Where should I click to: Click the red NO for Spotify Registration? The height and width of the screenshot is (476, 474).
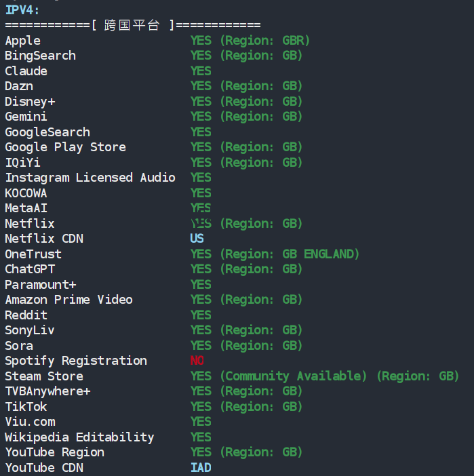[197, 361]
